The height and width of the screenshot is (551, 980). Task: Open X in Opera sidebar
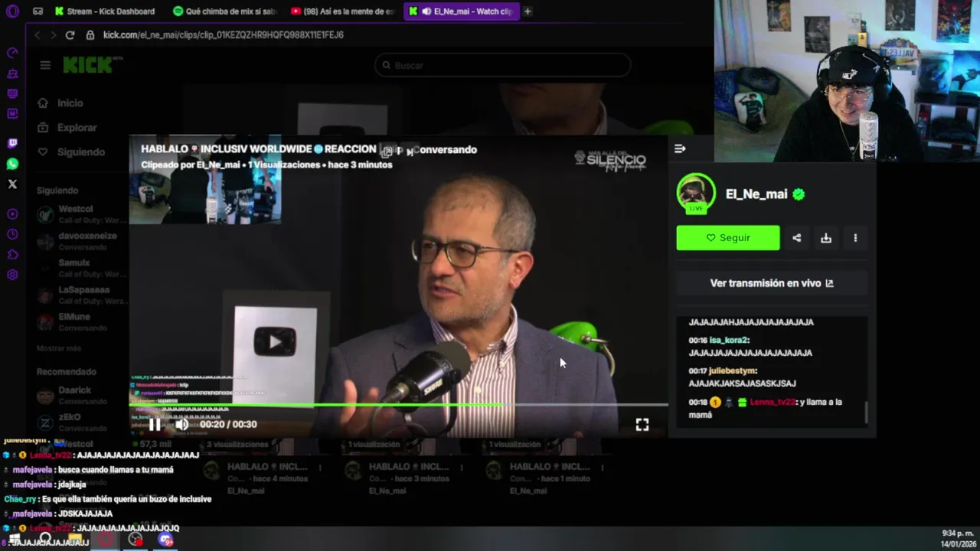point(12,184)
